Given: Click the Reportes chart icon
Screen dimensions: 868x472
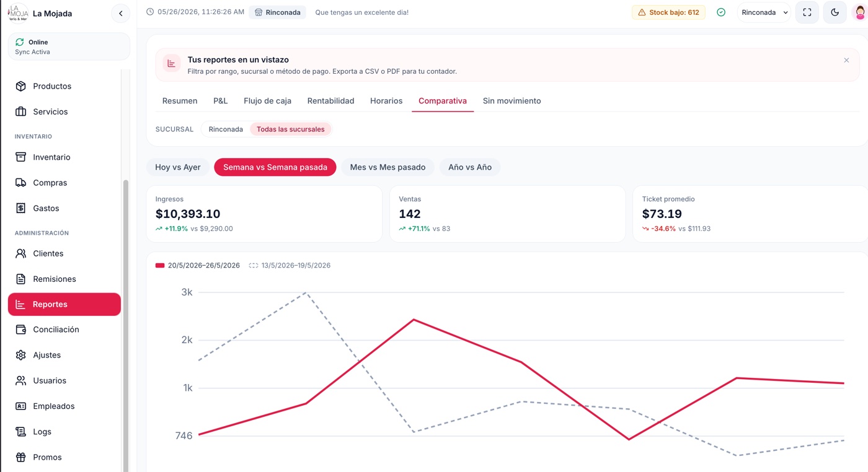Looking at the screenshot, I should [x=20, y=304].
